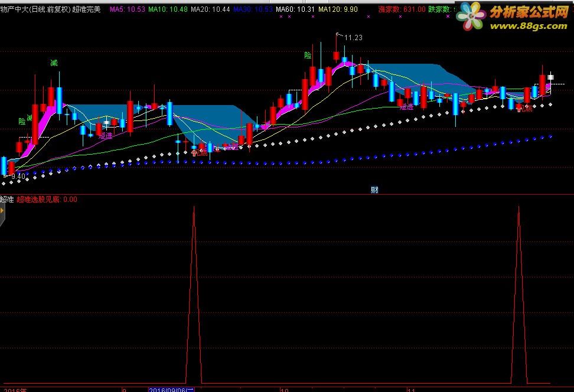Viewport: 574px width, 392px height.
Task: Click the MA60: 10.31 readout
Action: coord(295,9)
